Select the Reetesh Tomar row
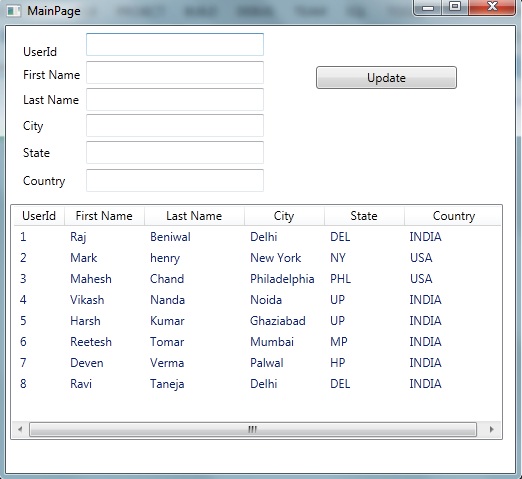 (x=257, y=342)
